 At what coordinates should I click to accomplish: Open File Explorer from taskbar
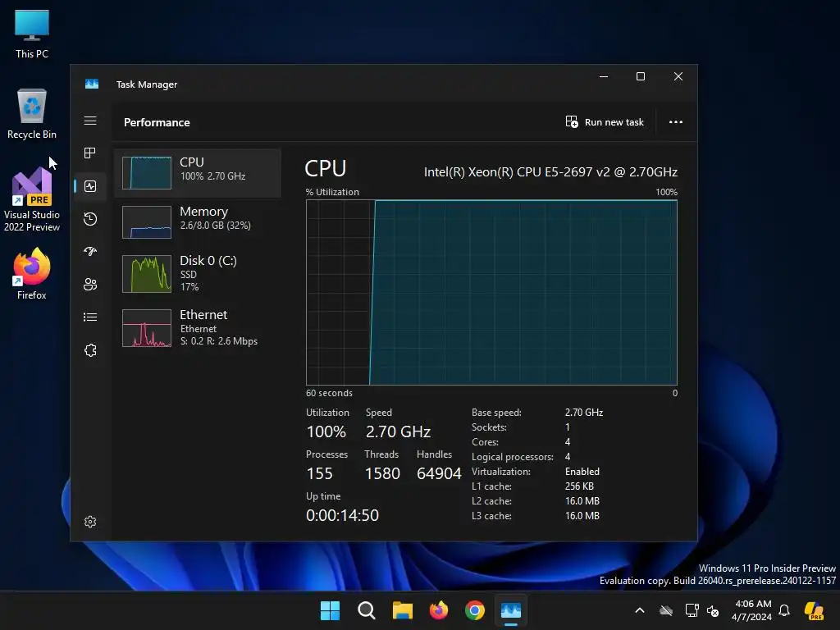pyautogui.click(x=402, y=610)
